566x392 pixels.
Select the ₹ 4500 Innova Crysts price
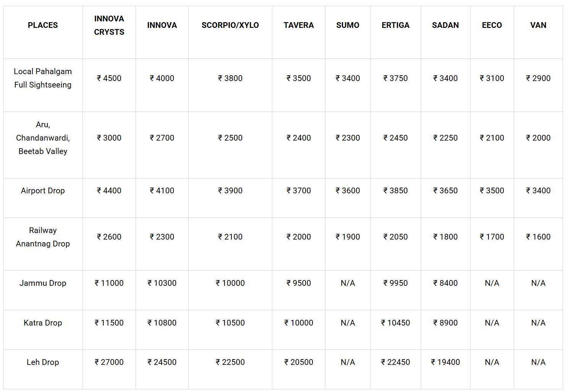pyautogui.click(x=109, y=78)
